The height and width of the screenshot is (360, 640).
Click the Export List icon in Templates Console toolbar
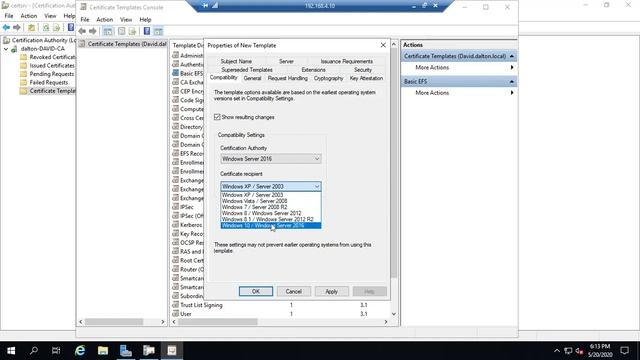132,31
